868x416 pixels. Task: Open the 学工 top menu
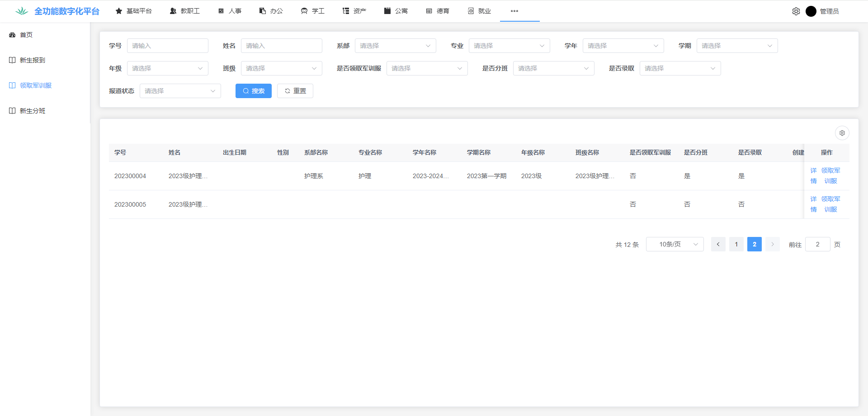(313, 11)
